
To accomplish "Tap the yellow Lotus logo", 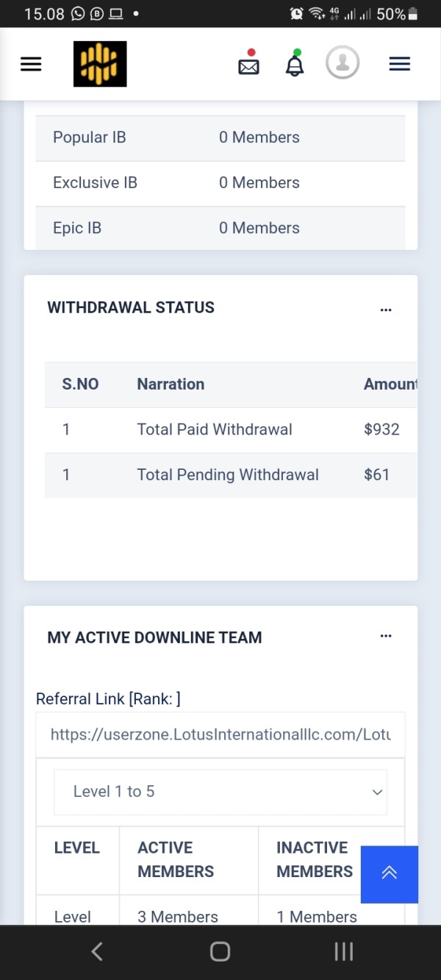I will [100, 64].
